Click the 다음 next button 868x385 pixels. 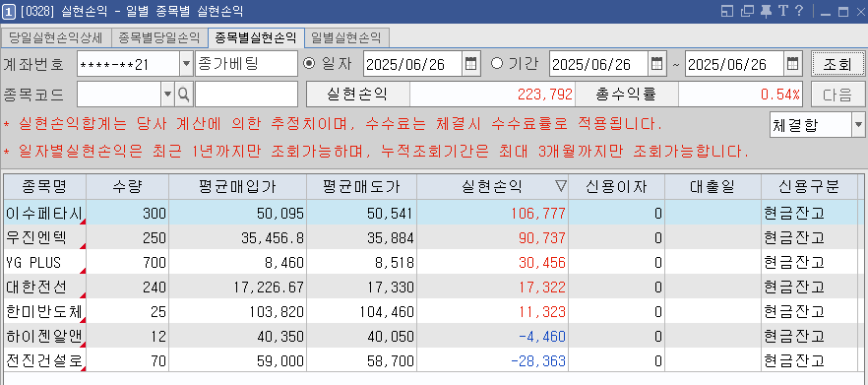pos(838,95)
